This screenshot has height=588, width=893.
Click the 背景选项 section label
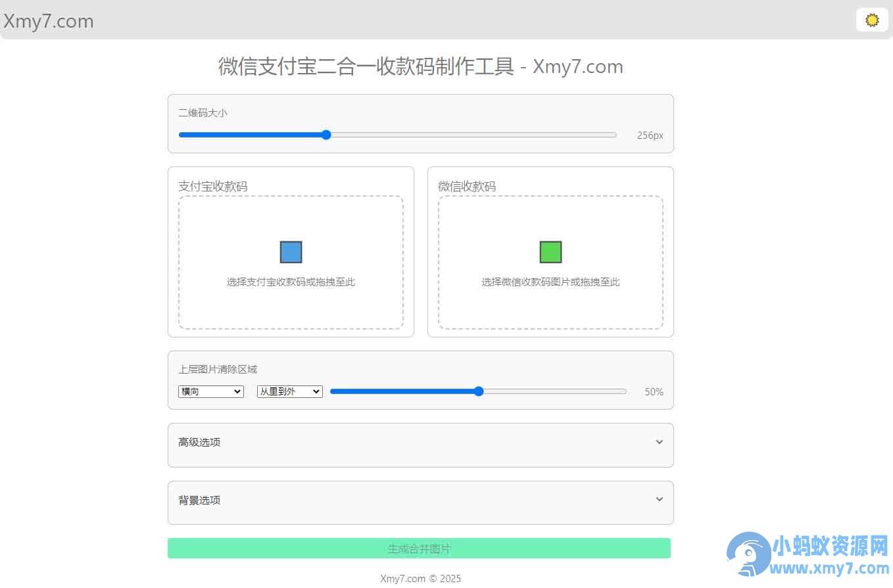(x=199, y=500)
